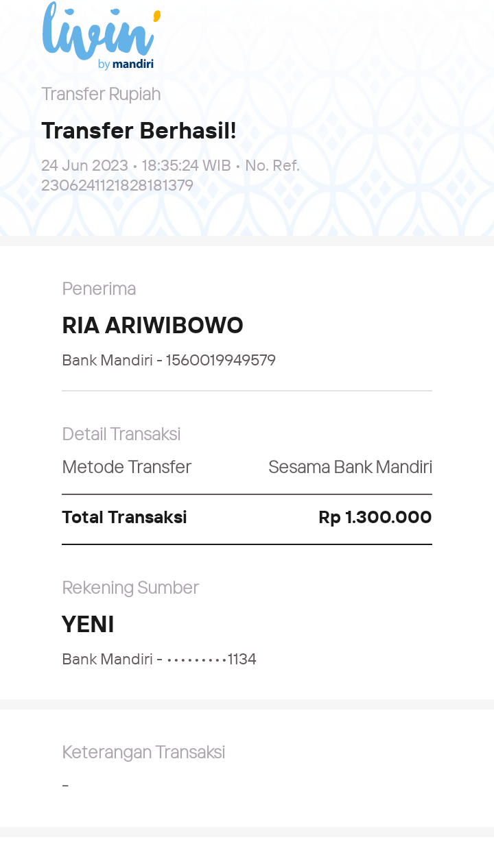The image size is (494, 868).
Task: Click the Total Transaksi label
Action: click(x=124, y=517)
